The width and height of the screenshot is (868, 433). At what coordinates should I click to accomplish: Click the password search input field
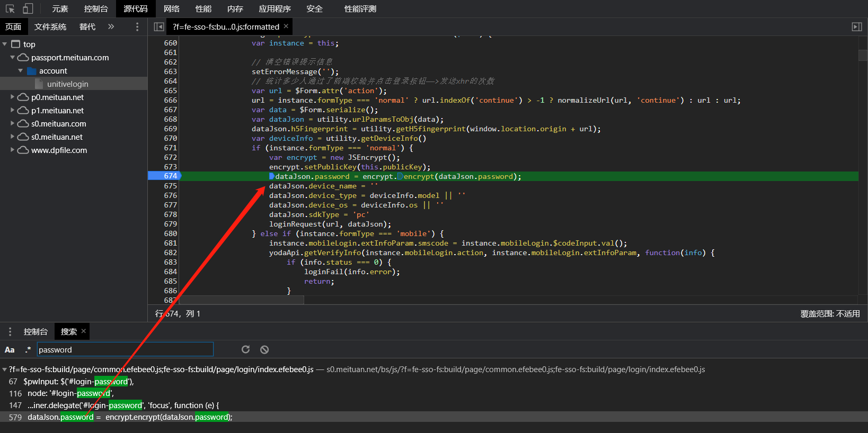(x=125, y=349)
